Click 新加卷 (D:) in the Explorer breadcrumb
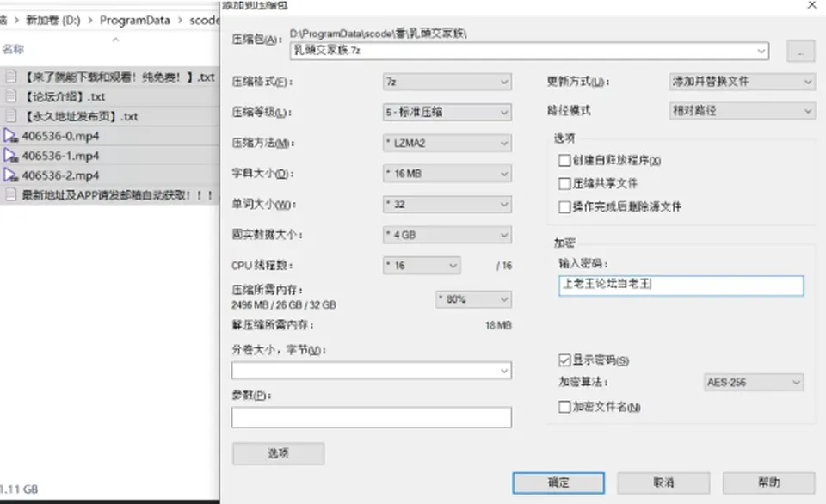Screen dimensions: 826x504 point(53,21)
